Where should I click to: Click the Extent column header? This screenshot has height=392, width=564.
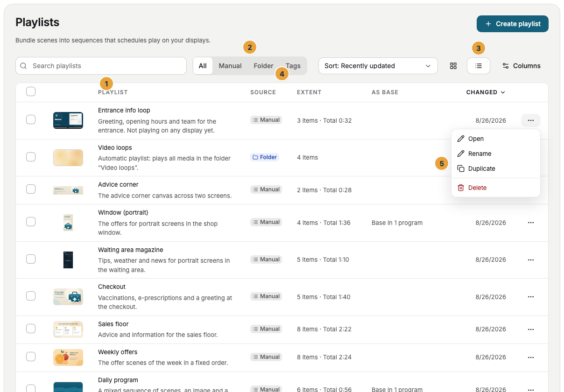pyautogui.click(x=309, y=92)
